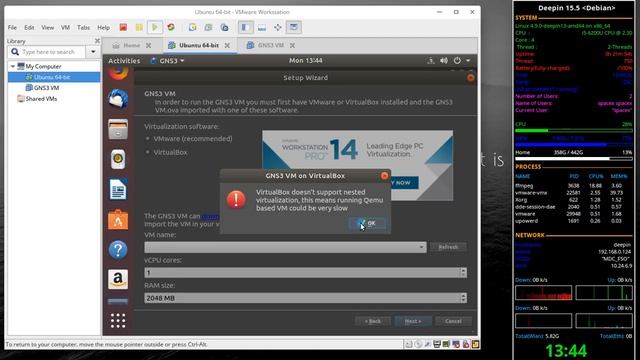Open the Help icon in Ubuntu dock
This screenshot has height=360, width=640.
coord(118,249)
